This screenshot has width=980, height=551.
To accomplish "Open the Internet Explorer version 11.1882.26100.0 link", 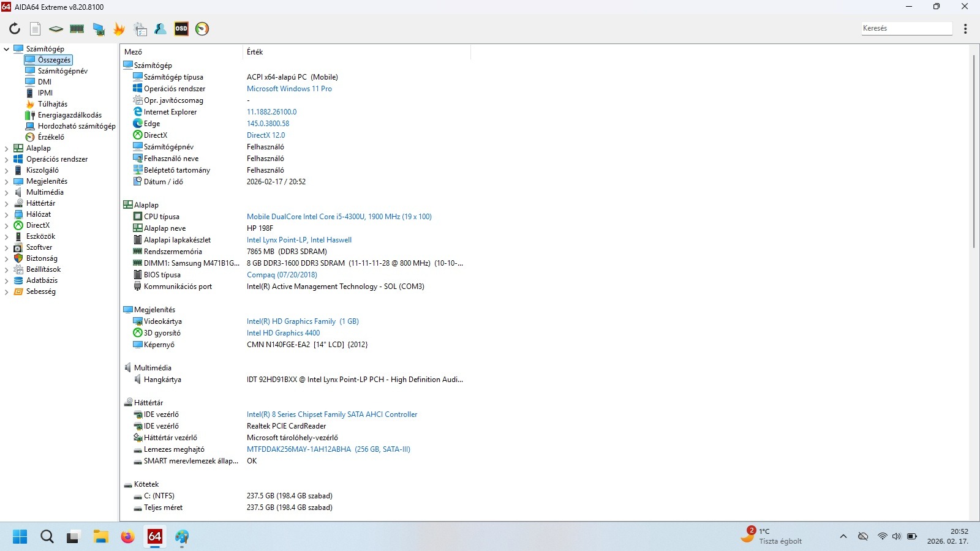I will click(x=271, y=112).
